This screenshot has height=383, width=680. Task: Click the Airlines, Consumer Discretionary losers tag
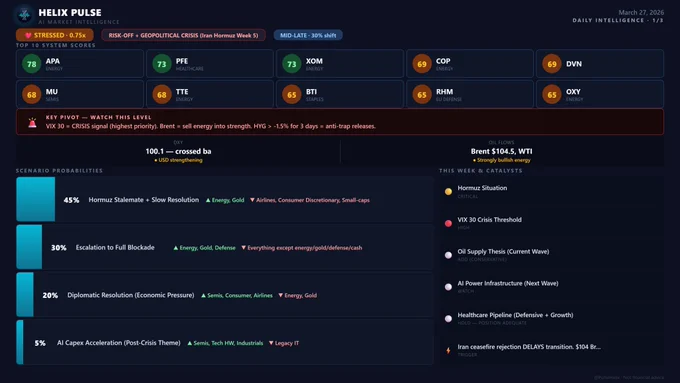click(x=310, y=200)
